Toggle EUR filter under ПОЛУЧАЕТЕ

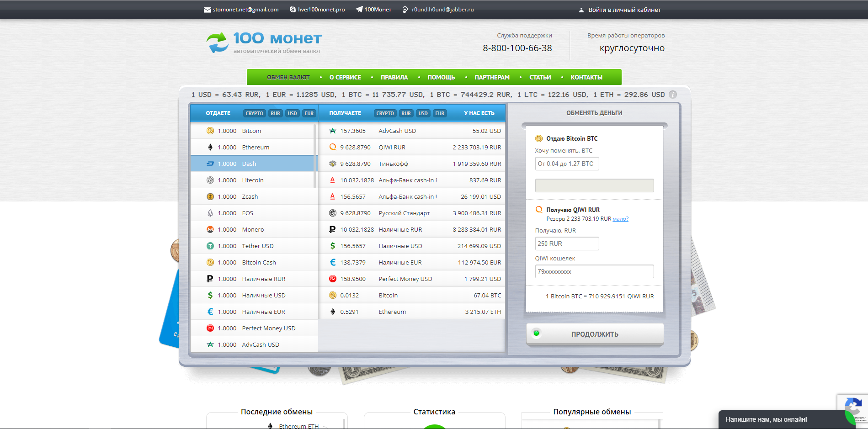point(440,113)
